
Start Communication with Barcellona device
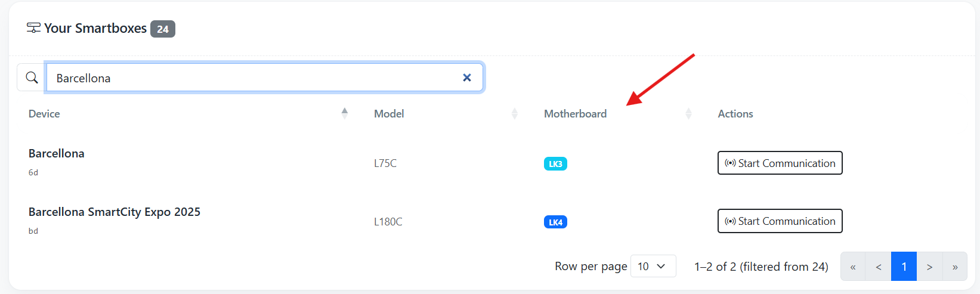click(780, 163)
